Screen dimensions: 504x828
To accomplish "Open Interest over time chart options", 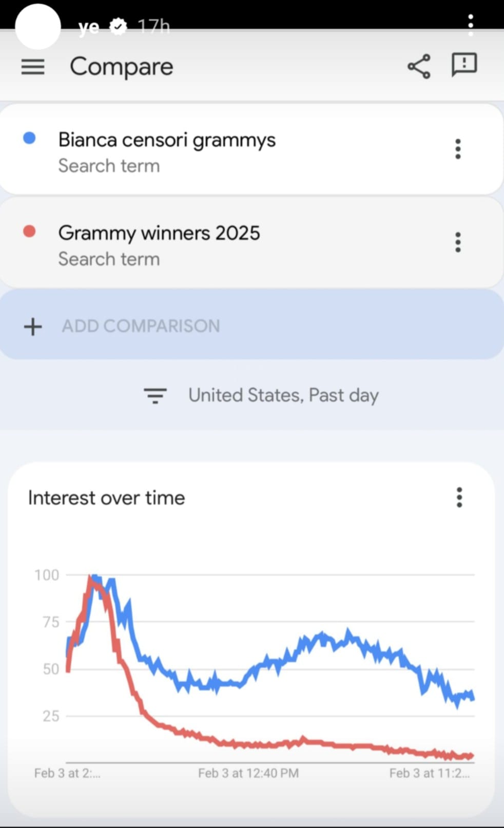I will click(x=459, y=497).
